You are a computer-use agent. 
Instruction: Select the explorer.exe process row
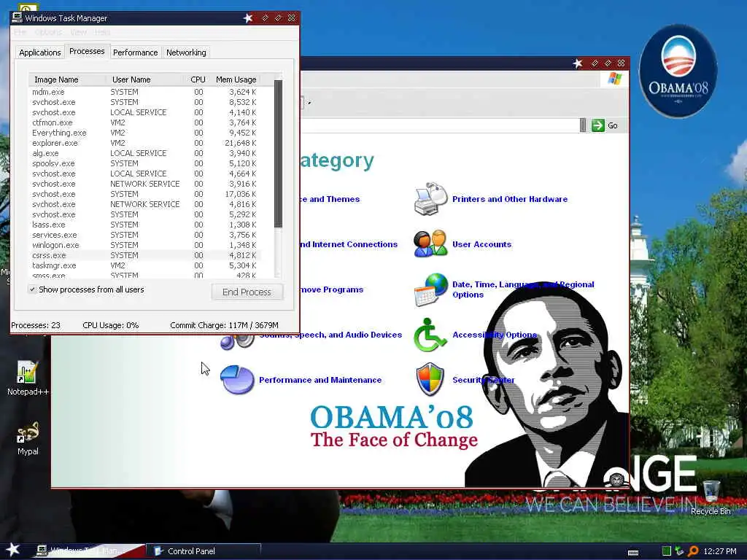coord(144,143)
